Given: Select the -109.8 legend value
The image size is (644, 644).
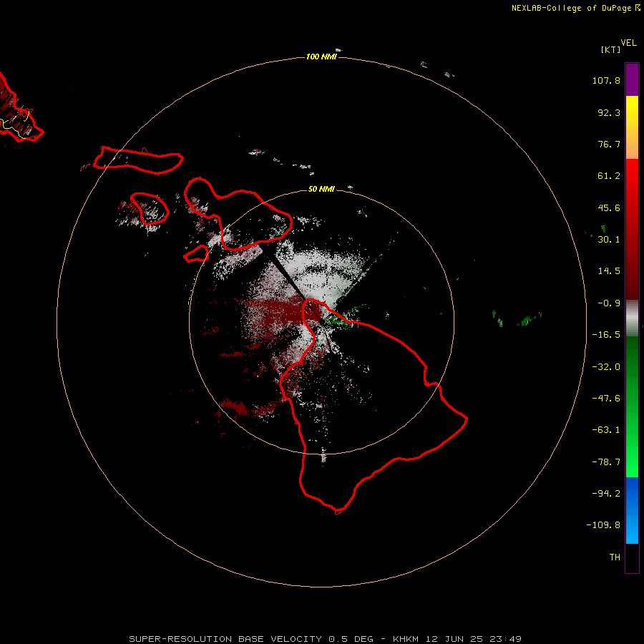Looking at the screenshot, I should pos(603,525).
